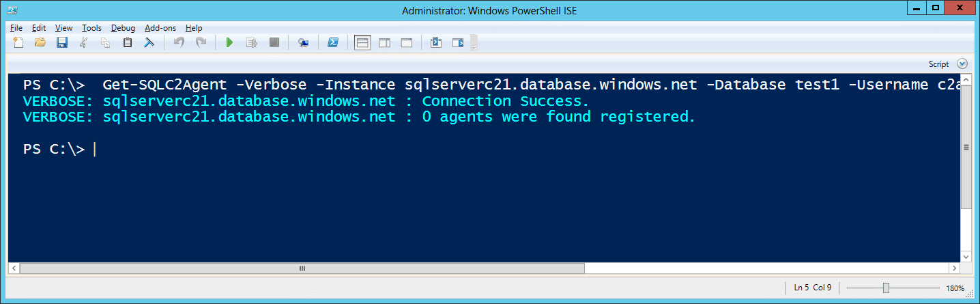Select Show Script Pane Maximized layout
Viewport: 980px width, 304px height.
[x=406, y=43]
